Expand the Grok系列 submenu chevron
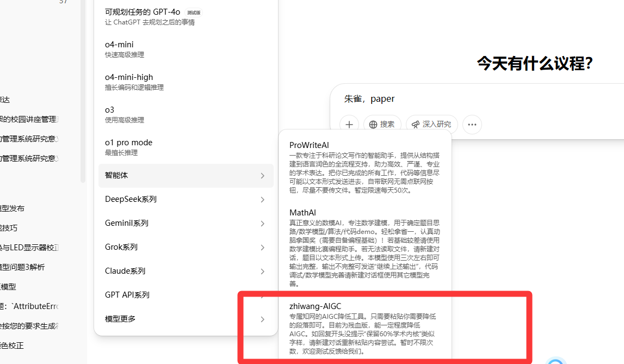 click(262, 248)
